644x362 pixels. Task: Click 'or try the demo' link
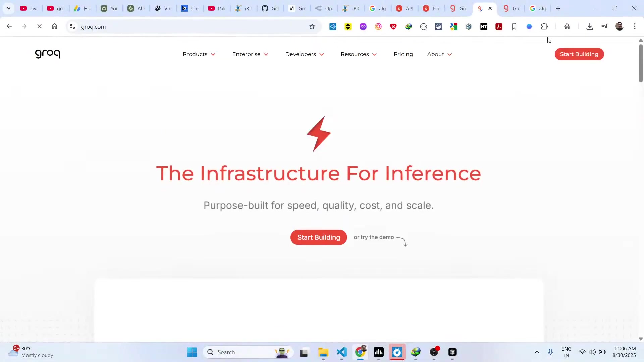[x=374, y=237]
